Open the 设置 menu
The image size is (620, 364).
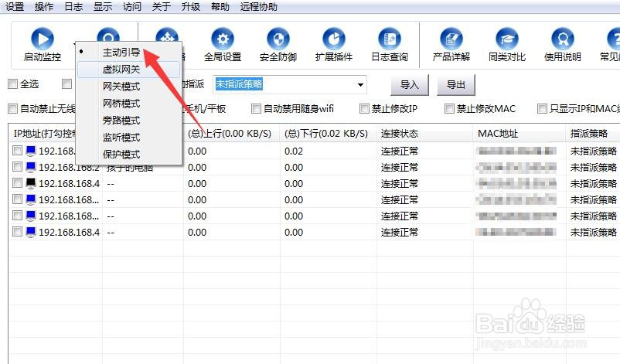pyautogui.click(x=15, y=7)
